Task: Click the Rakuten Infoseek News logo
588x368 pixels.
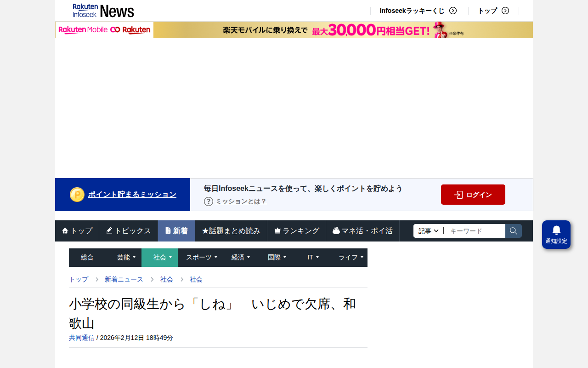Action: (x=103, y=11)
